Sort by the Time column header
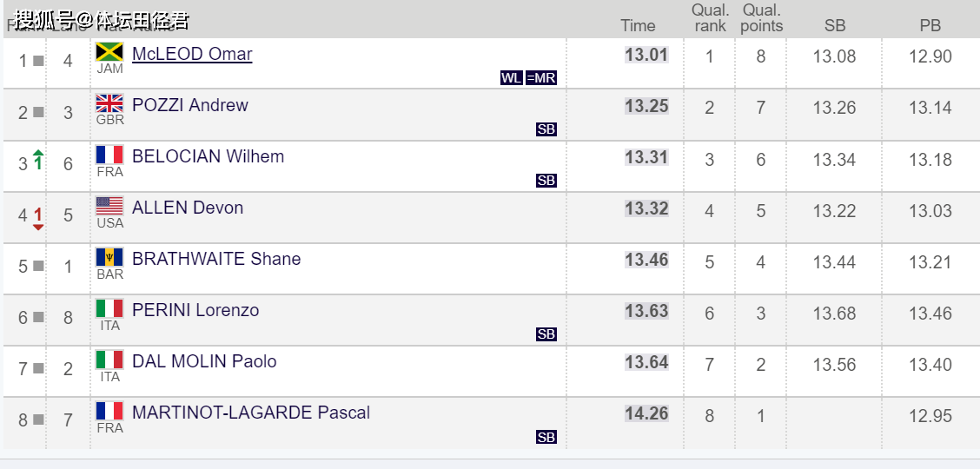Image resolution: width=980 pixels, height=469 pixels. click(638, 26)
